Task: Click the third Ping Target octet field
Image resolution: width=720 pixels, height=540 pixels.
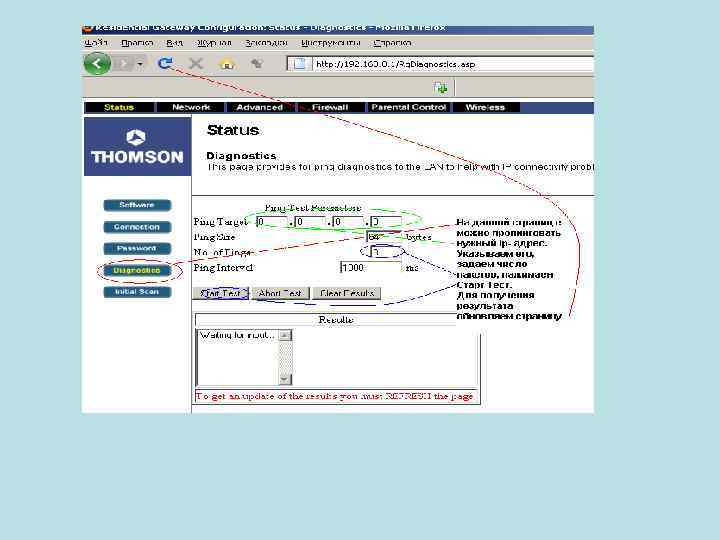Action: pos(348,222)
